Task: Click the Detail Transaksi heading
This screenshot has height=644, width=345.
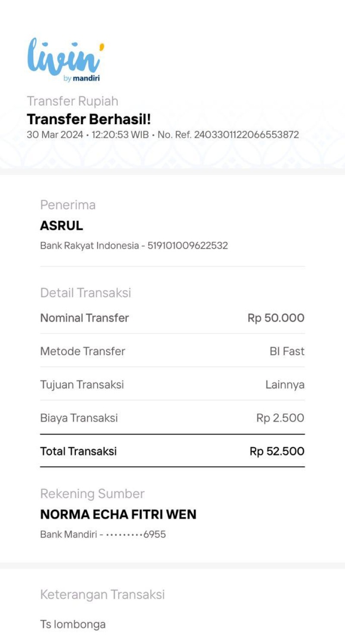Action: 85,293
